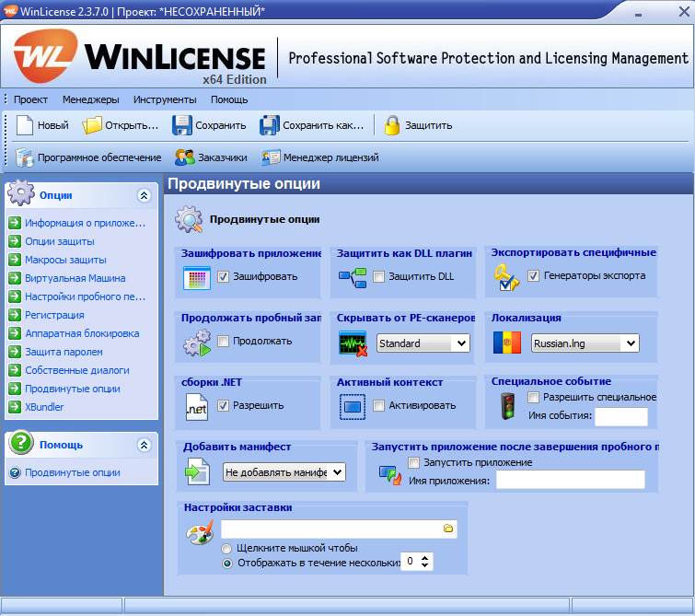695x616 pixels.
Task: Enable the Защитить DLL checkbox
Action: click(378, 276)
